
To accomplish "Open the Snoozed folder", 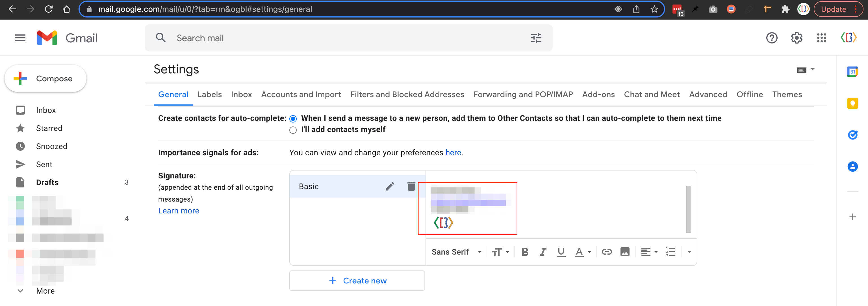I will point(51,147).
